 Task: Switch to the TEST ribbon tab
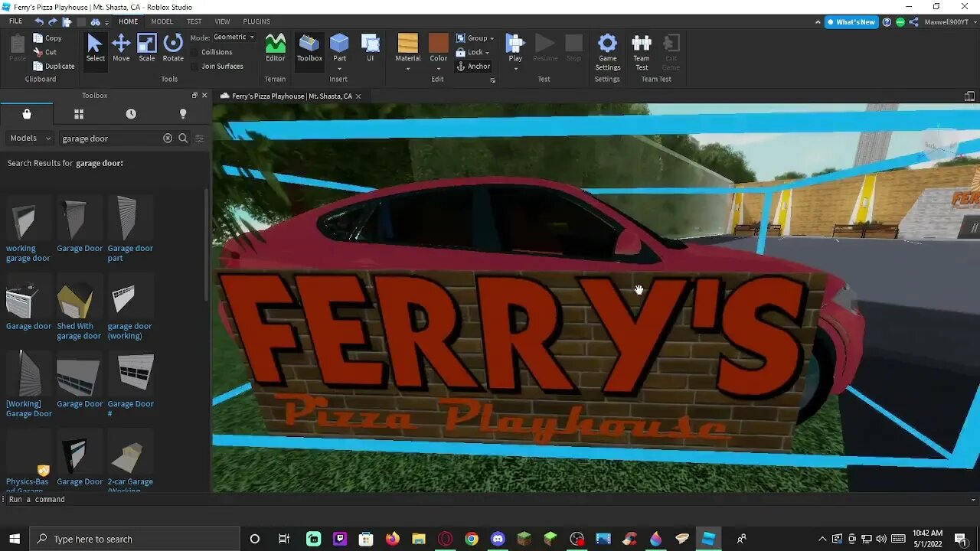coord(194,21)
